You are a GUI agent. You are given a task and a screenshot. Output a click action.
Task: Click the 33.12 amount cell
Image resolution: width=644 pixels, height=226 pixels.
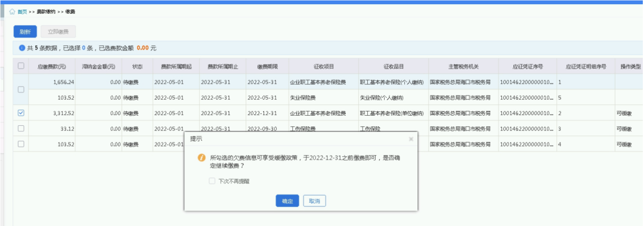pos(52,129)
